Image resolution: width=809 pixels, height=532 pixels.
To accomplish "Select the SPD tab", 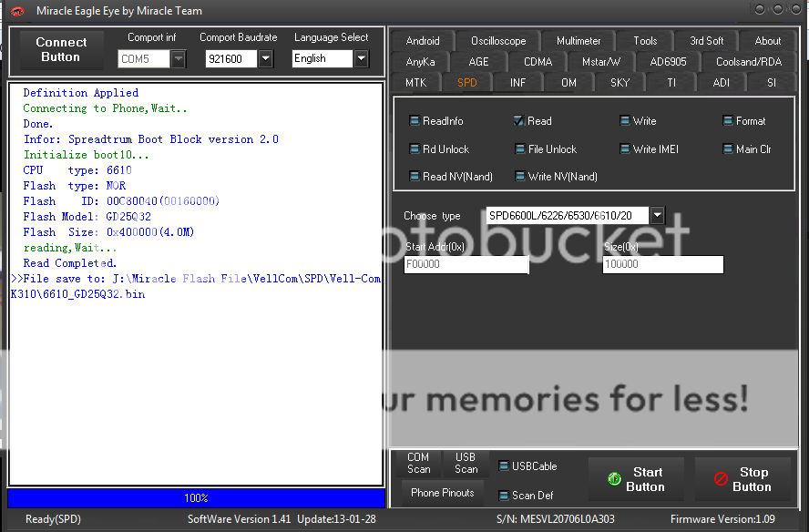I will (467, 83).
